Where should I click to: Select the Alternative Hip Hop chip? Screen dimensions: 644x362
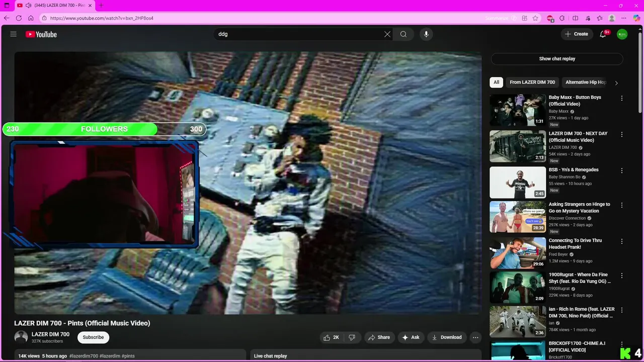coord(586,82)
